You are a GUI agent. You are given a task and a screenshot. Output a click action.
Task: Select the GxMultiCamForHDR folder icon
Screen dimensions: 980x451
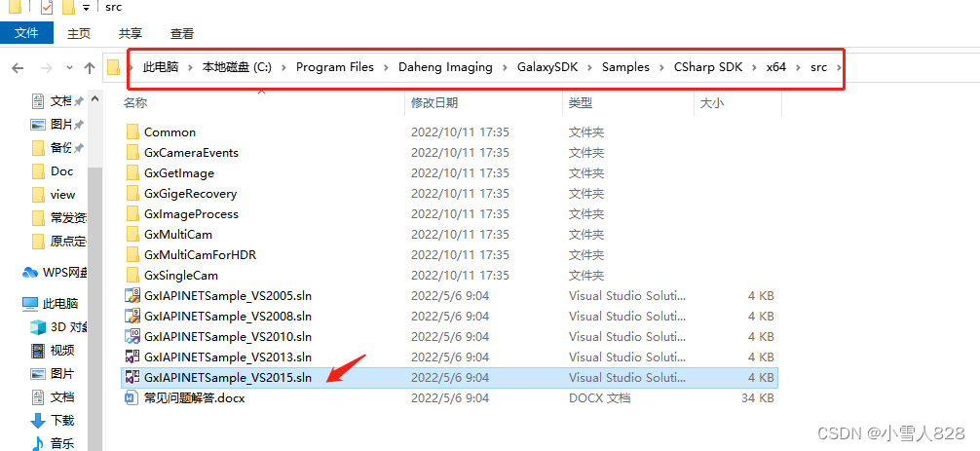(132, 255)
